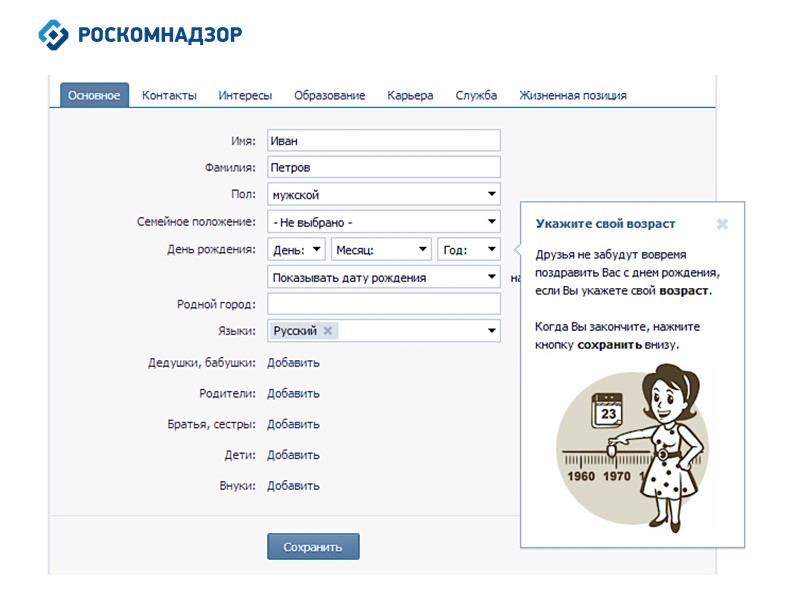Click the calendar woman illustration
The image size is (800, 600).
(x=632, y=448)
